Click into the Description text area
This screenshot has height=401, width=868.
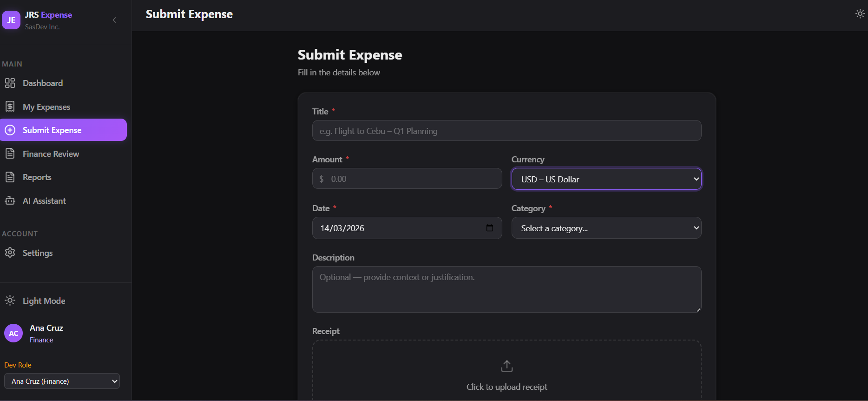[x=506, y=289]
